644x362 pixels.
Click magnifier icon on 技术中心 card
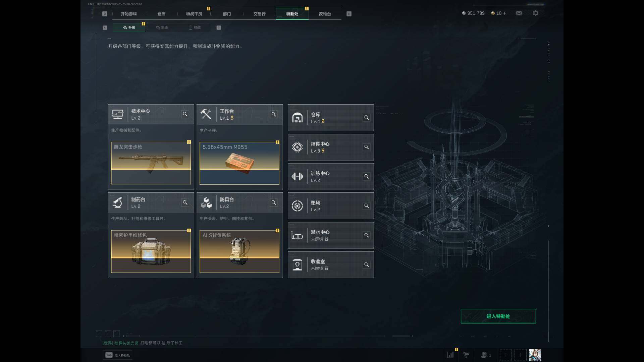(185, 114)
